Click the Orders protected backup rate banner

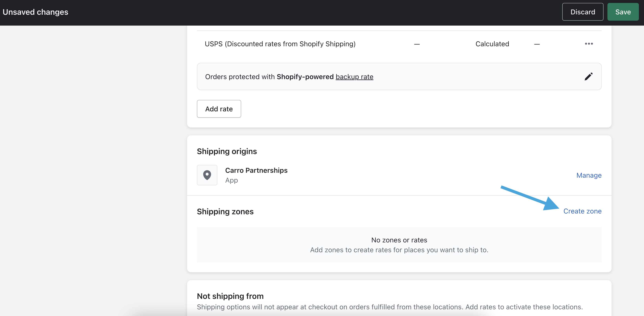pos(399,76)
